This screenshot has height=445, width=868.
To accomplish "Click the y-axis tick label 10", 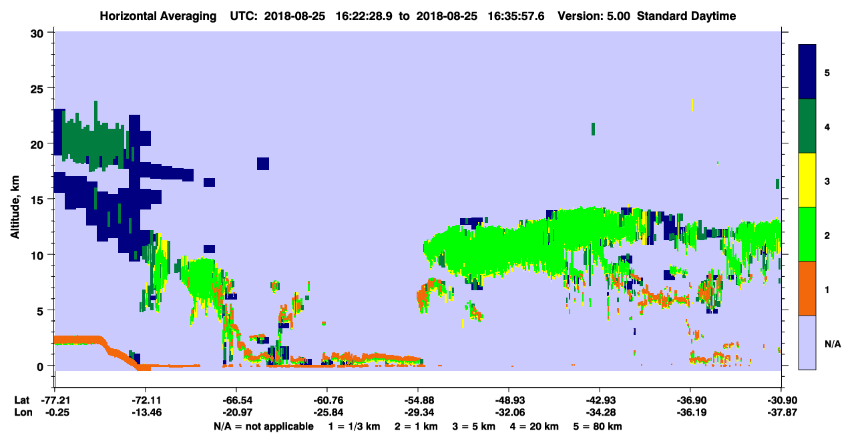I will tap(39, 255).
